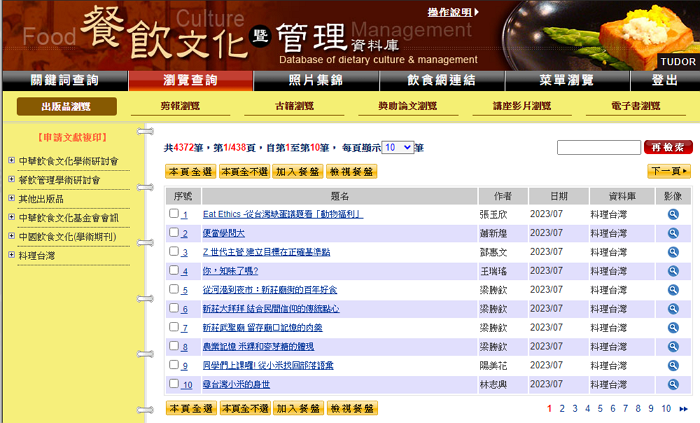Click the top 本頁全不選 button

(x=245, y=172)
